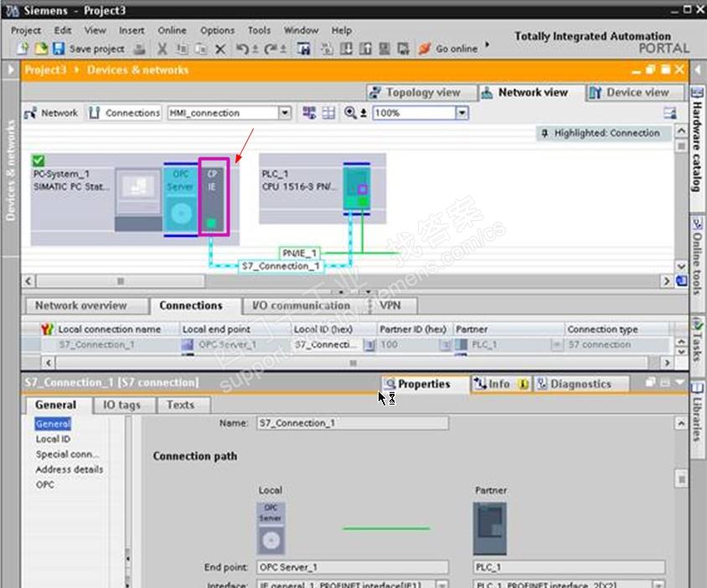Click the Local ID selection icon in row

click(369, 345)
